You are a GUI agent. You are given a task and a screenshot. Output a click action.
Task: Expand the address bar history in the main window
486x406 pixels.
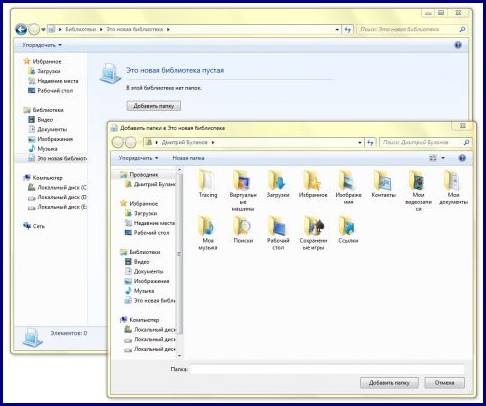[x=337, y=29]
